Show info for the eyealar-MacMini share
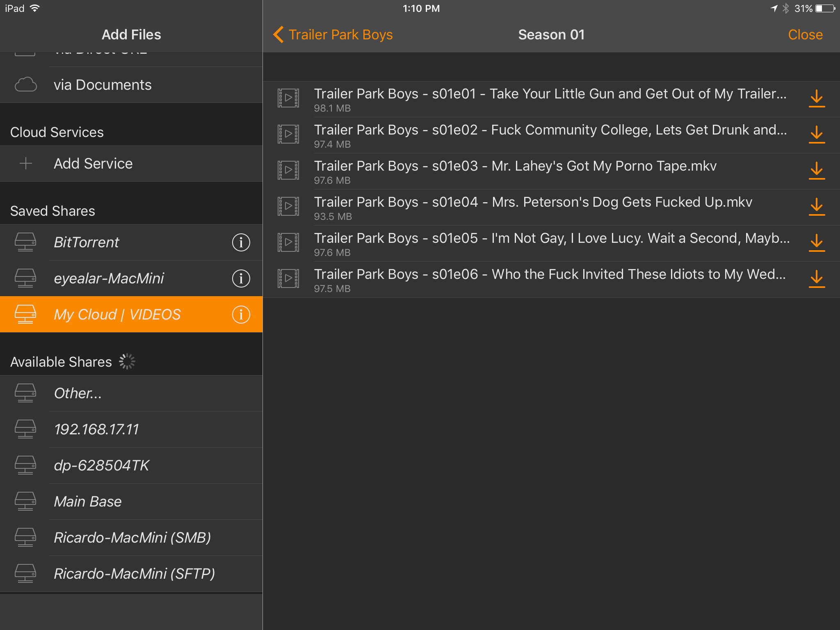The image size is (840, 630). [241, 278]
